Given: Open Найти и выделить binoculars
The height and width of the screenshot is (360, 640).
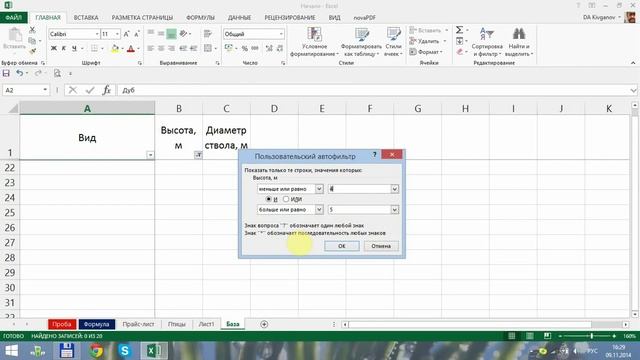Looking at the screenshot, I should (x=519, y=42).
